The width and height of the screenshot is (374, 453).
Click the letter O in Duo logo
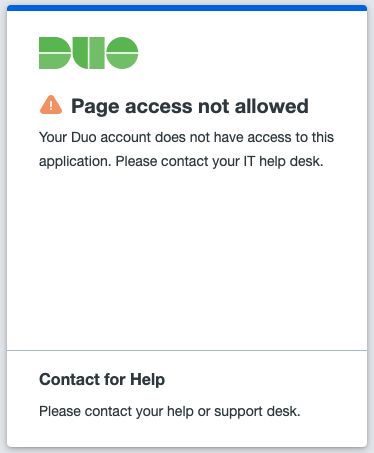(122, 53)
